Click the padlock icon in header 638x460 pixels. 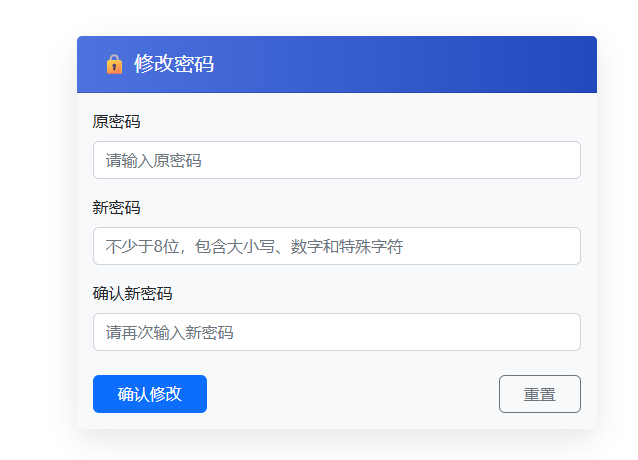(x=114, y=64)
